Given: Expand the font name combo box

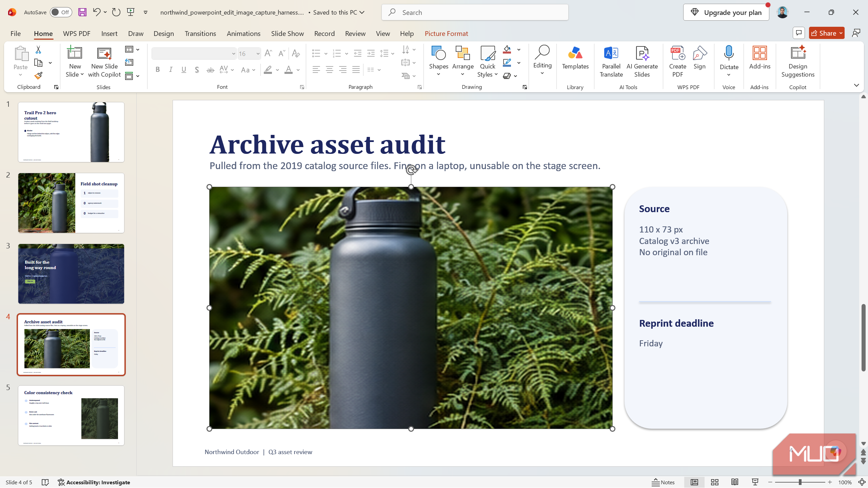Looking at the screenshot, I should [233, 54].
